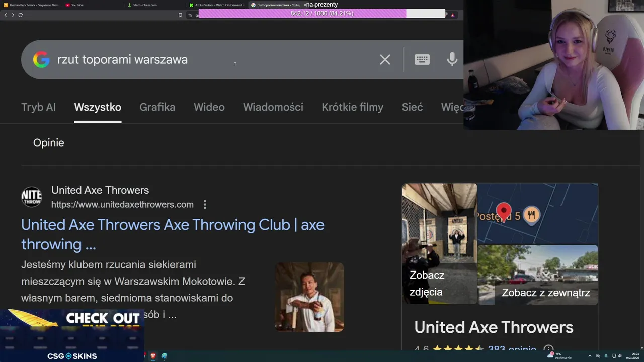Open the globe app icon in taskbar
The image size is (644, 362).
pyautogui.click(x=164, y=356)
